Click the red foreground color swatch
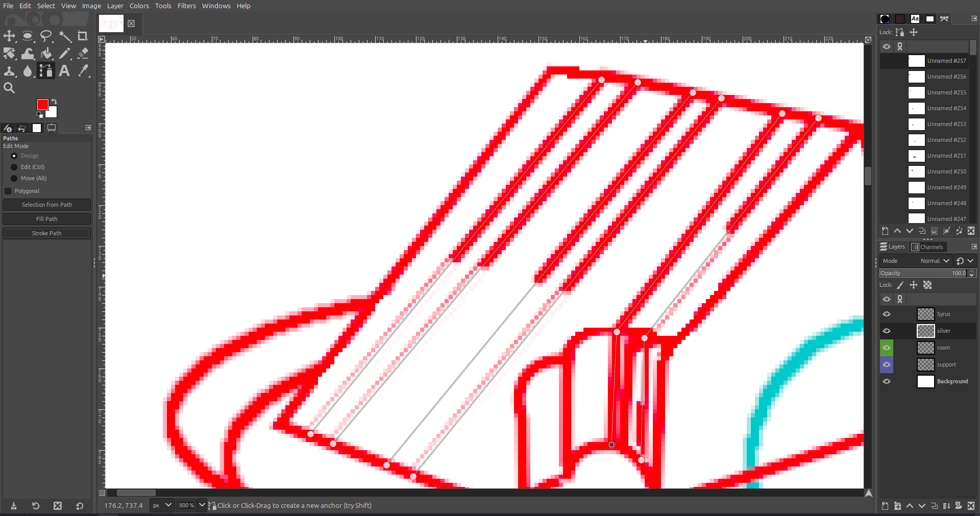The image size is (980, 516). (42, 105)
